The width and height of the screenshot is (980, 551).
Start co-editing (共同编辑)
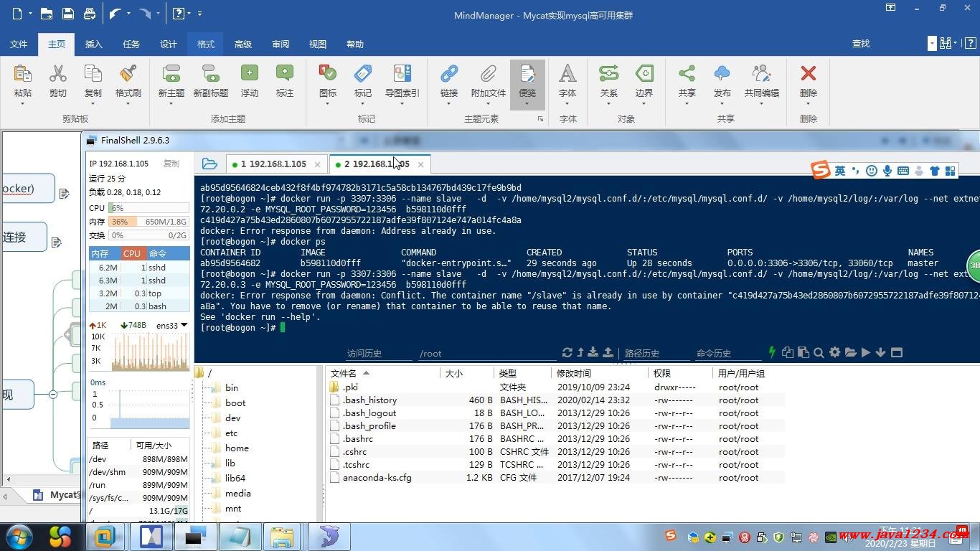pos(761,74)
